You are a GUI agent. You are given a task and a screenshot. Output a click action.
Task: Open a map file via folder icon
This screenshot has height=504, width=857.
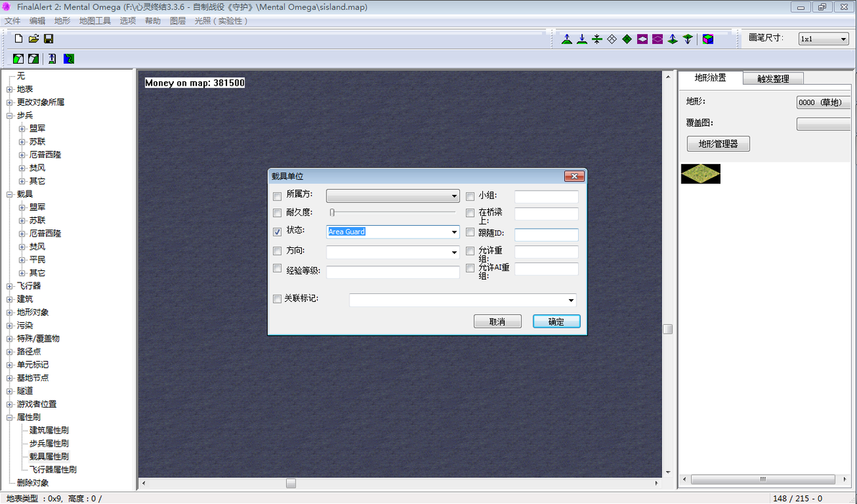(x=33, y=39)
